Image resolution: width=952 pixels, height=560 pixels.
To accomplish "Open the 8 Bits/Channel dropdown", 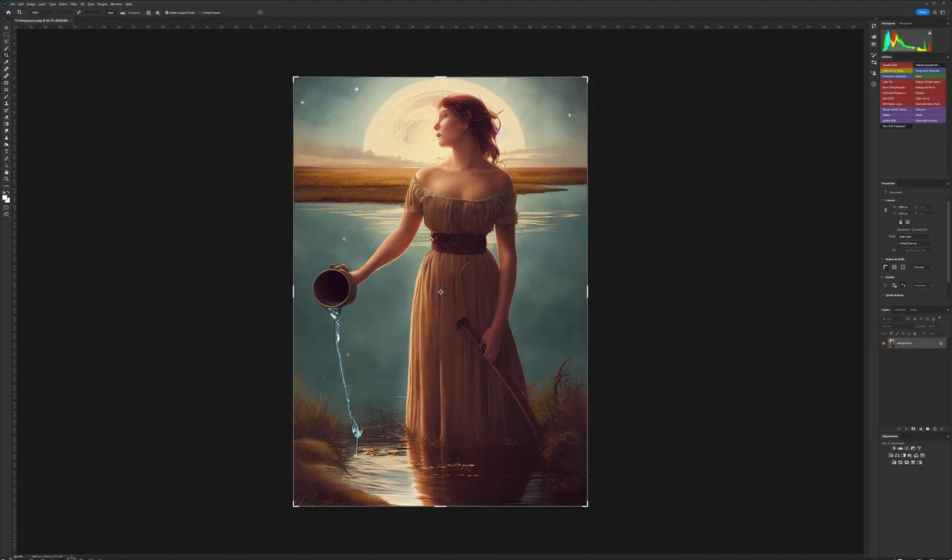I will 915,243.
